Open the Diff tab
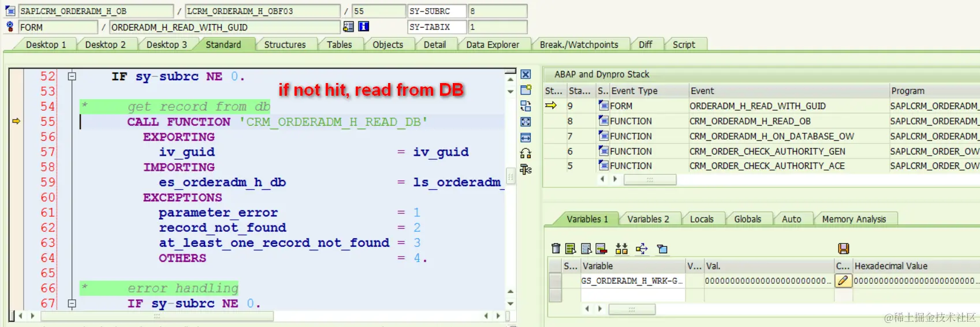This screenshot has height=327, width=980. point(645,44)
